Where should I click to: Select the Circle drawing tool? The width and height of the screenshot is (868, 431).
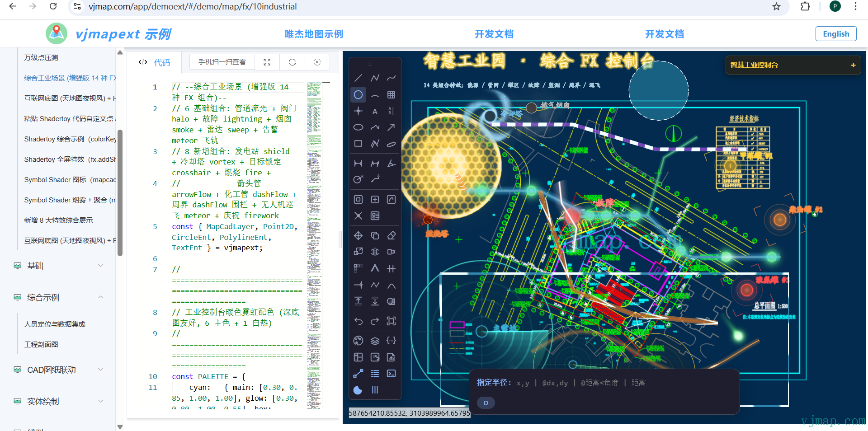point(358,95)
